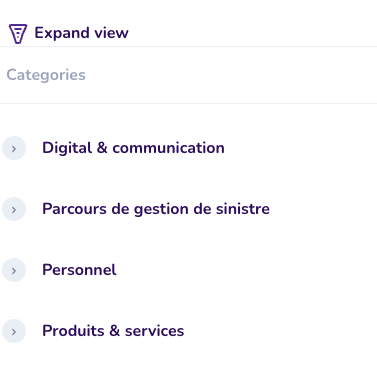Expand the Parcours de gestion de sinistre chevron
The image size is (377, 369).
click(14, 209)
